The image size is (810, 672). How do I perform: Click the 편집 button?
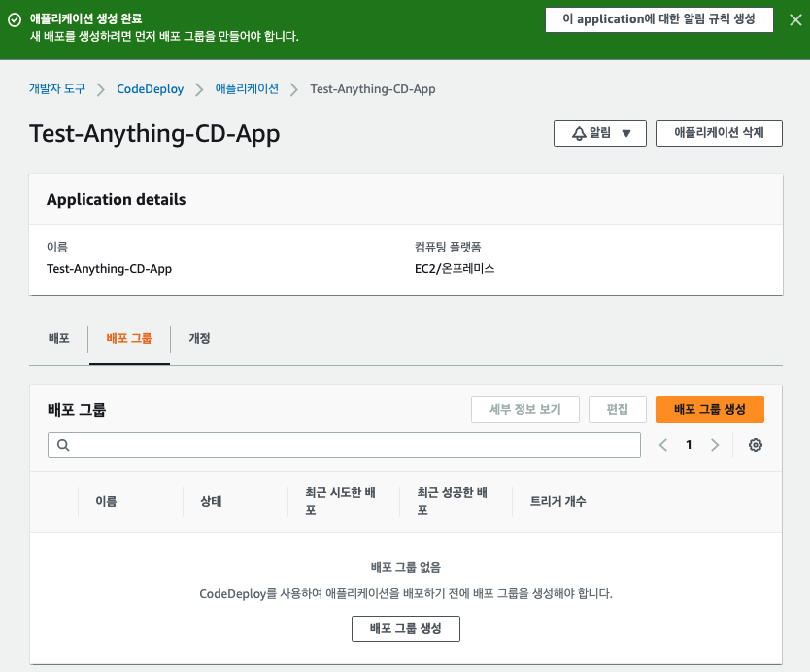tap(618, 410)
